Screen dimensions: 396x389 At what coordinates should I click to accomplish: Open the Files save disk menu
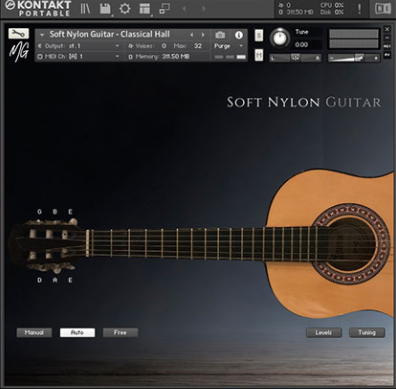coord(105,9)
